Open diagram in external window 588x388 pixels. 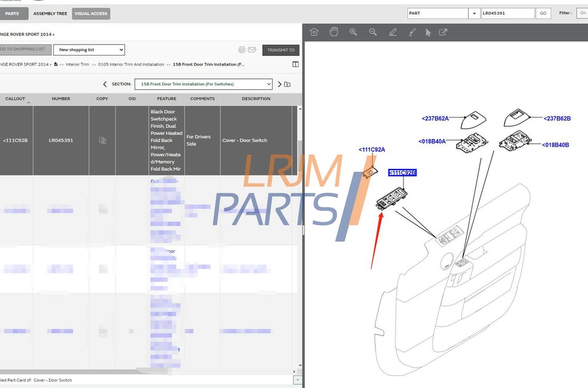pos(443,32)
